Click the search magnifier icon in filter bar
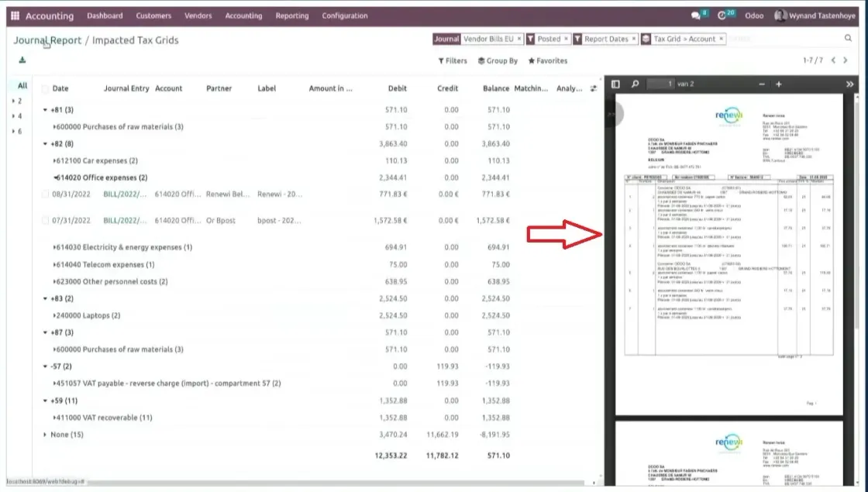Image resolution: width=868 pixels, height=492 pixels. tap(848, 38)
